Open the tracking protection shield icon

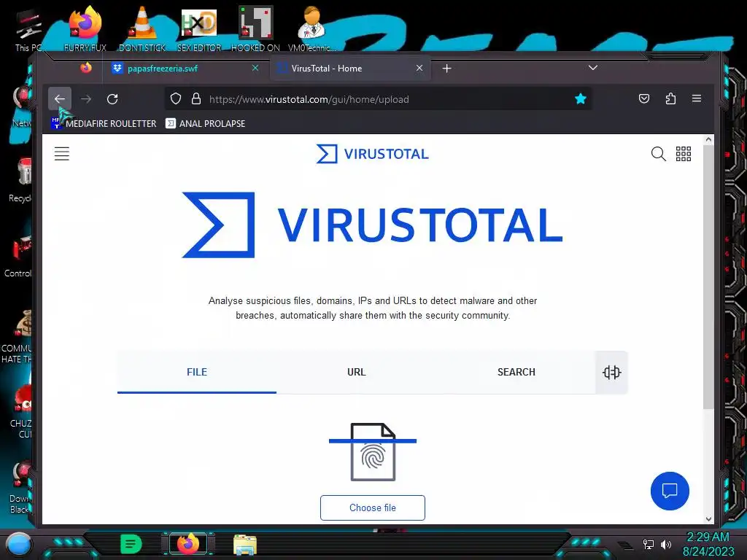click(x=176, y=99)
